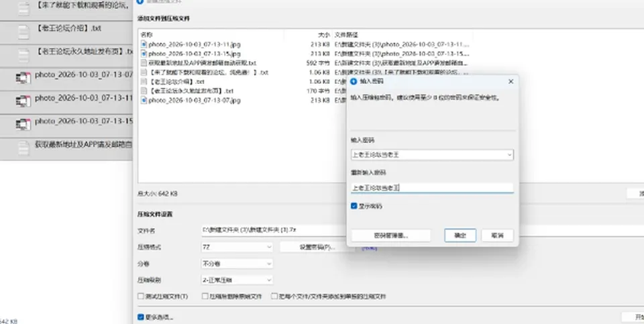Click the 重新输入密码 input field
Viewport: 644px width, 324px height.
[x=432, y=188]
